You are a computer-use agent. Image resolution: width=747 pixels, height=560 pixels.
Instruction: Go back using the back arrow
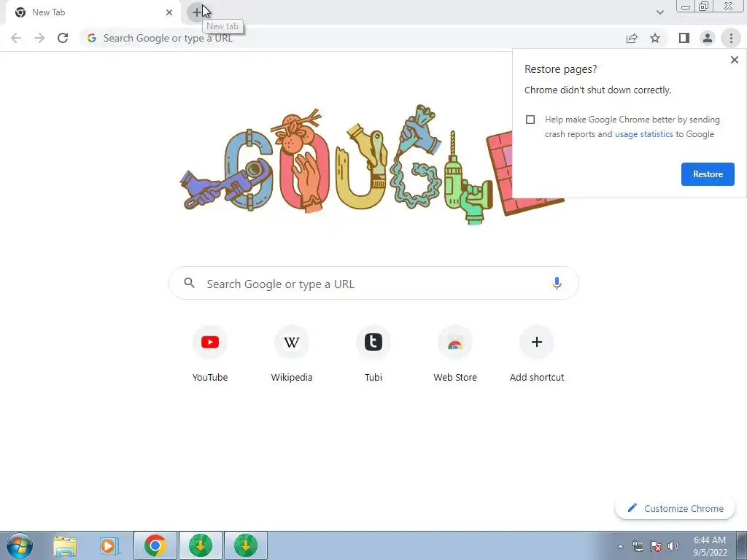coord(16,38)
